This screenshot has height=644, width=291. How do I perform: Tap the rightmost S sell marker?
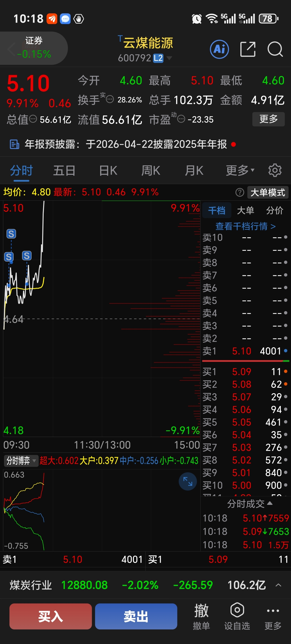[27, 255]
